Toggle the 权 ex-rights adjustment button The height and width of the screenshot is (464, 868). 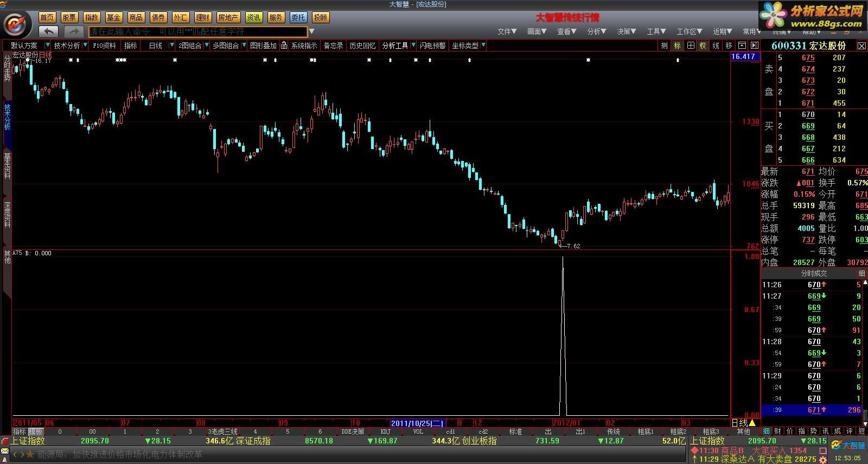point(703,46)
